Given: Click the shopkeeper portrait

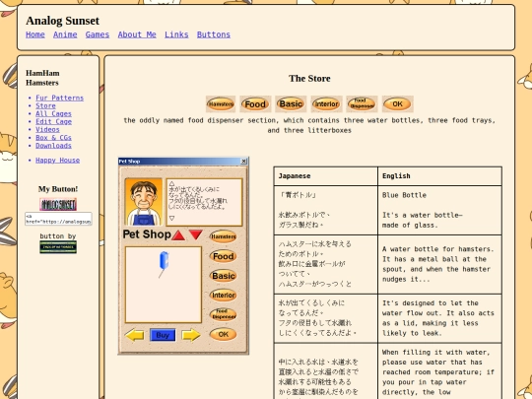Looking at the screenshot, I should click(x=144, y=202).
